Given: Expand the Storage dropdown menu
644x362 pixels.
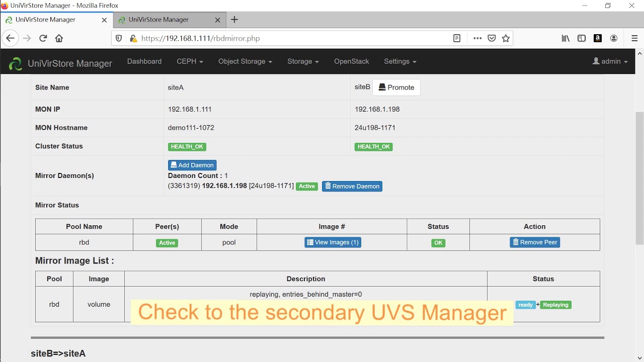Looking at the screenshot, I should click(303, 61).
